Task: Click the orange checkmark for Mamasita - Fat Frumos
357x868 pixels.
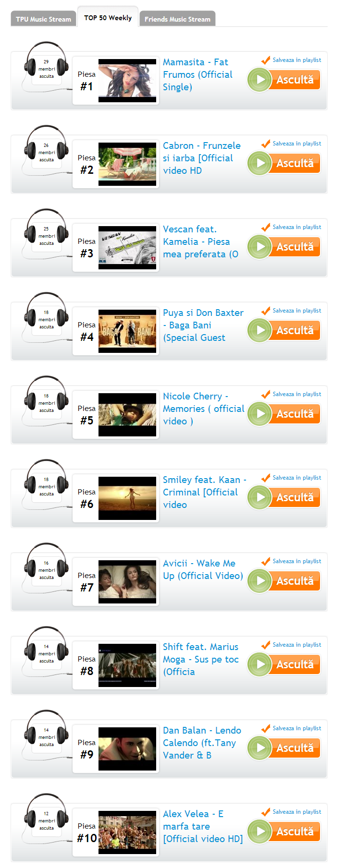Action: pyautogui.click(x=266, y=60)
